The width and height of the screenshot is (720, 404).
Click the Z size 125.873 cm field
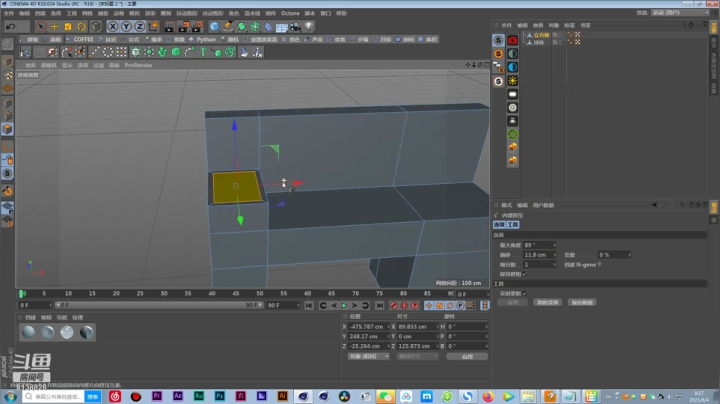[x=416, y=346]
